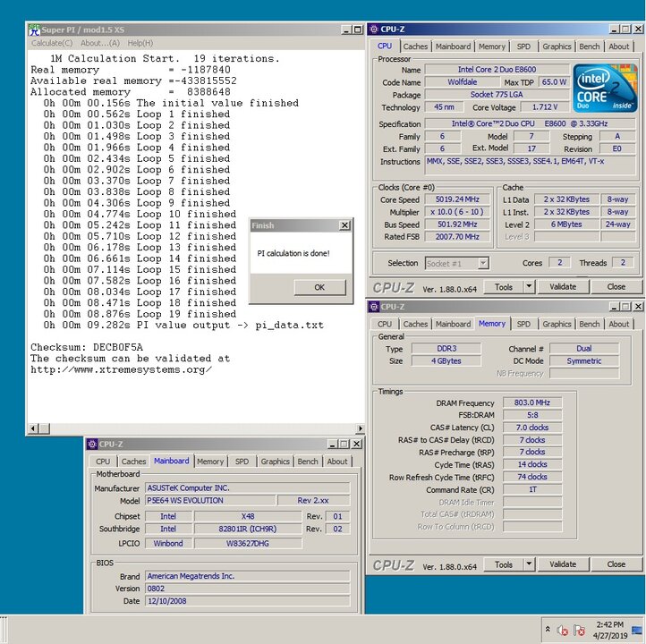Image resolution: width=646 pixels, height=644 pixels.
Task: Select Graphics tab in the Mainboard CPU-Z window
Action: (x=275, y=462)
